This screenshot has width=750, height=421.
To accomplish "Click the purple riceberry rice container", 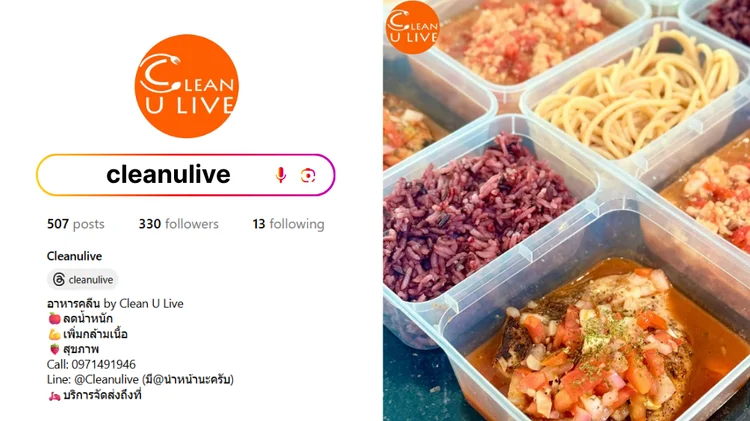I will pos(478,220).
